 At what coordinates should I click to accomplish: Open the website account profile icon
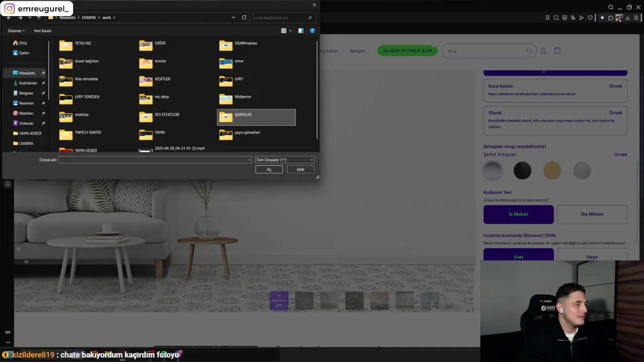(x=543, y=51)
